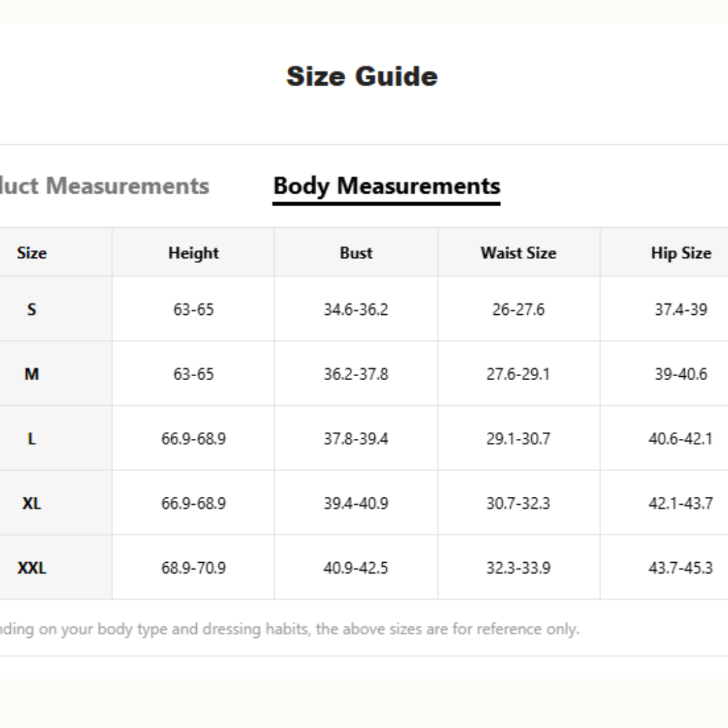728x728 pixels.
Task: Click the Size Guide heading
Action: (362, 76)
